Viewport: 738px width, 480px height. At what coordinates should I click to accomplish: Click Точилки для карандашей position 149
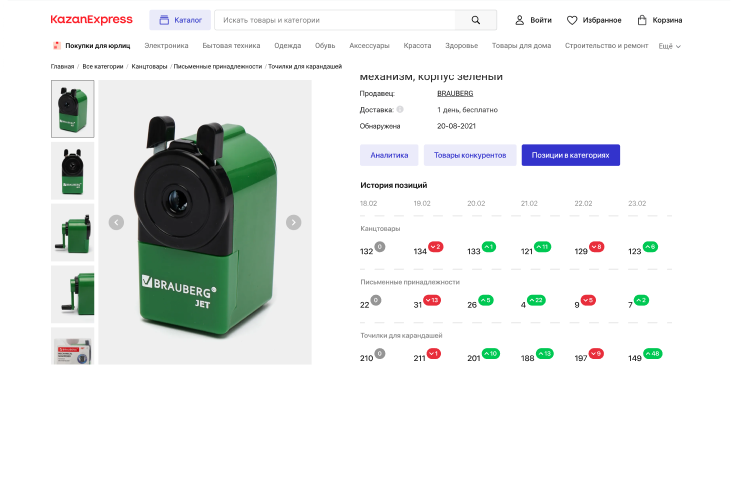pyautogui.click(x=634, y=358)
